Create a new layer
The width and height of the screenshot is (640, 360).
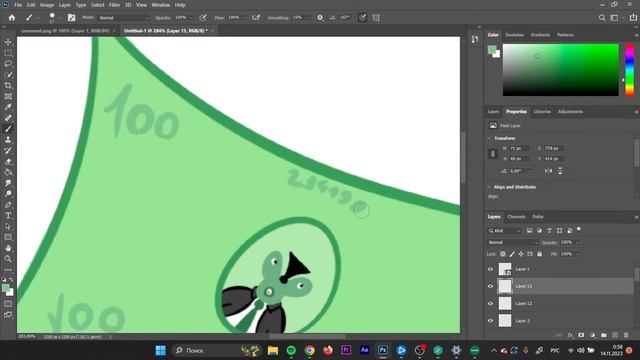coord(615,335)
